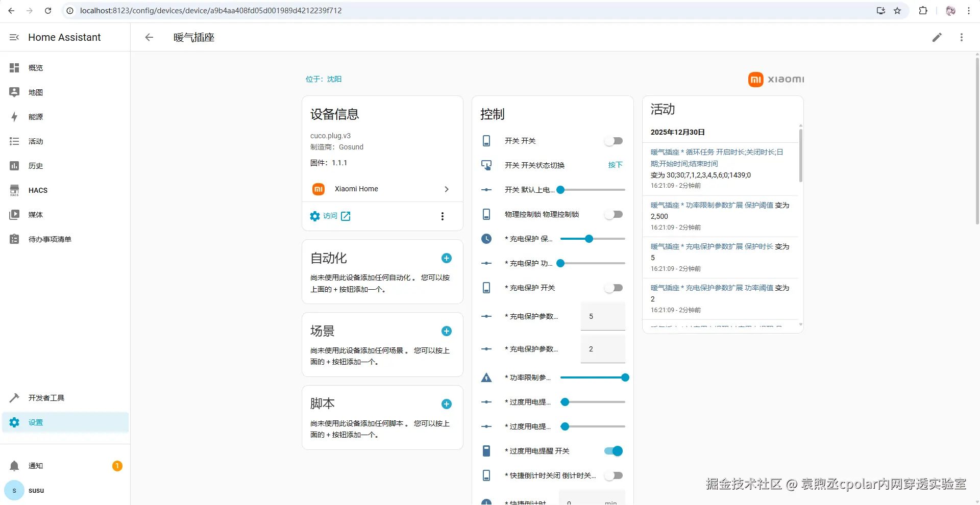Click the 开关 默认上电 slider
Screen dimensions: 980x505
[x=593, y=190]
